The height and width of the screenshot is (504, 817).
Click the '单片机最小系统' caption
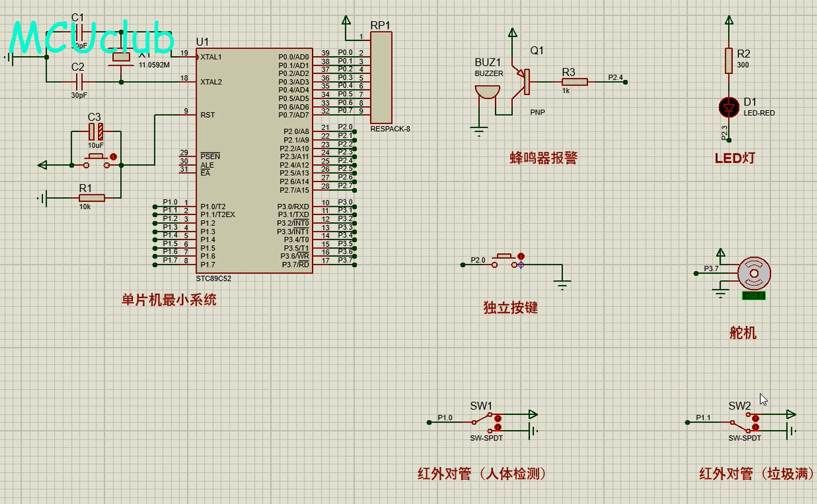click(169, 300)
